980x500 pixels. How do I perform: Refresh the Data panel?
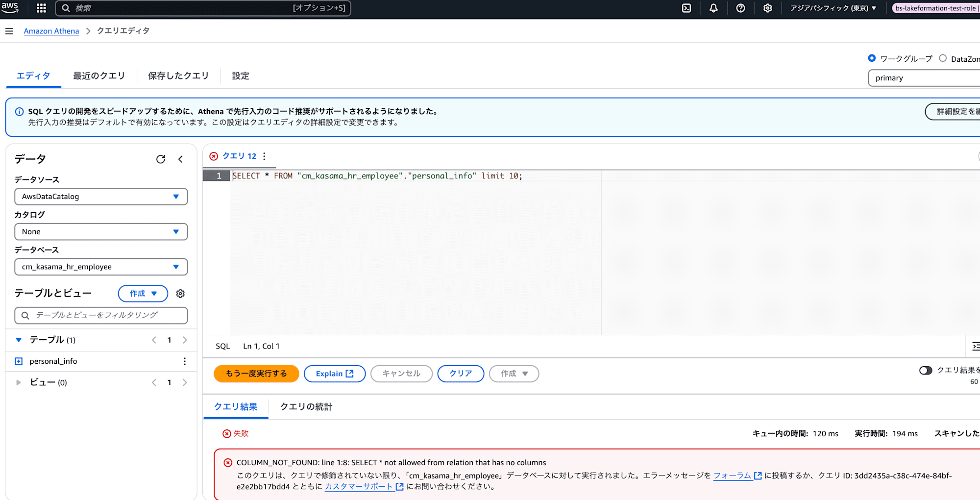pyautogui.click(x=160, y=159)
